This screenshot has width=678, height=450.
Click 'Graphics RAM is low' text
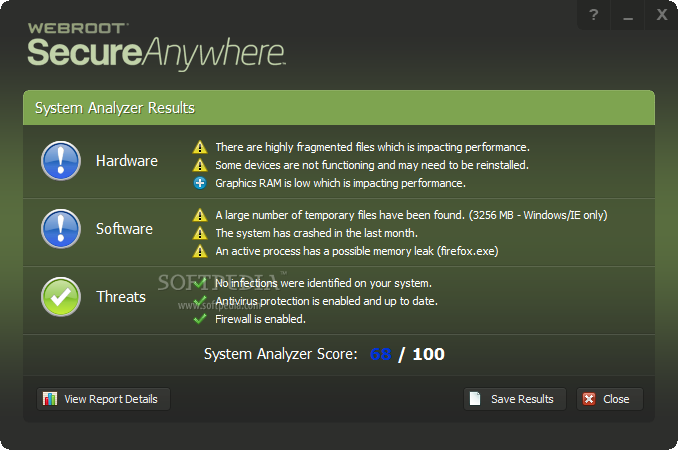coord(340,183)
